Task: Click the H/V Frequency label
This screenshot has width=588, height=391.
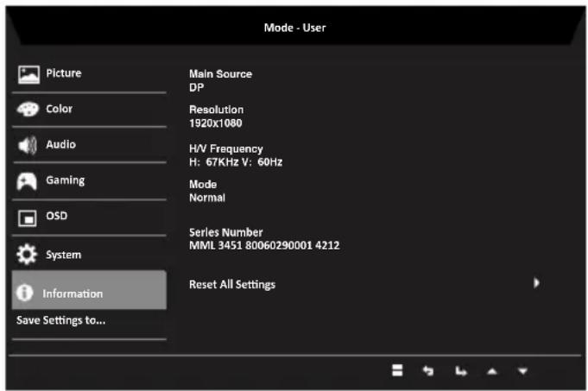Action: coord(225,148)
